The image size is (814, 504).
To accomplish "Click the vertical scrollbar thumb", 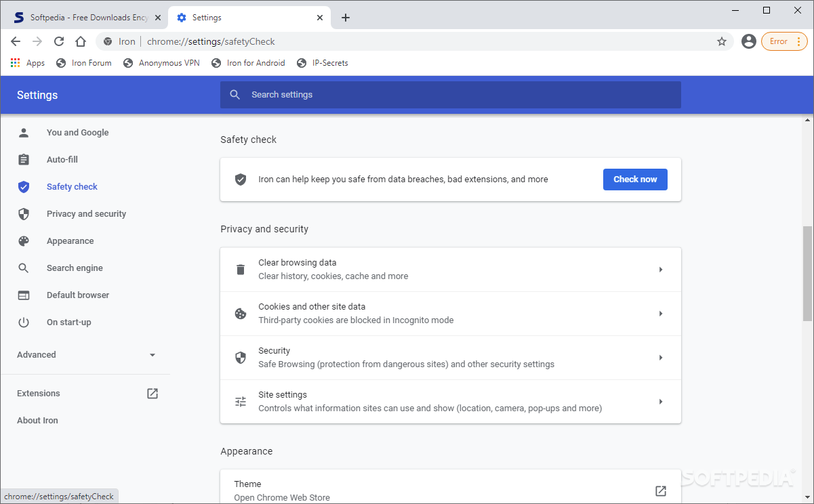I will pos(807,273).
